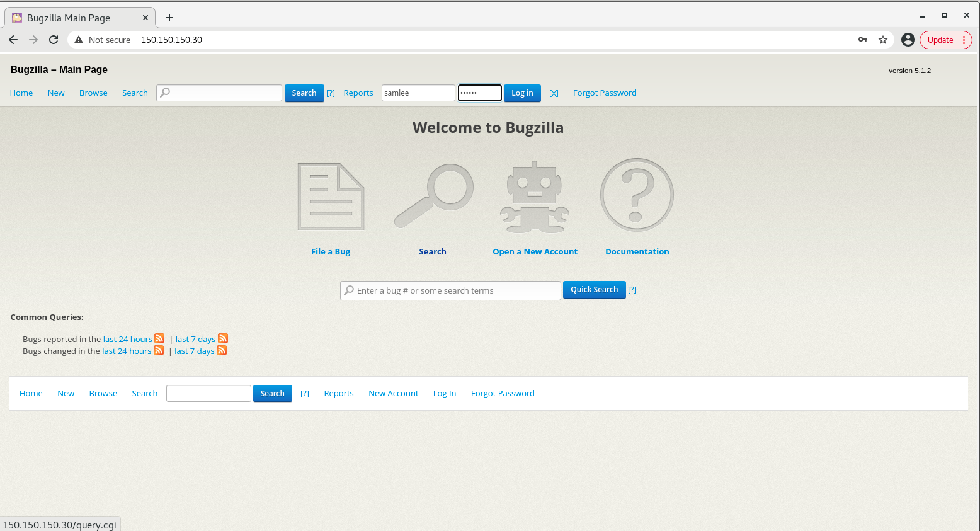Image resolution: width=980 pixels, height=531 pixels.
Task: Open New in the footer navigation
Action: [x=66, y=393]
